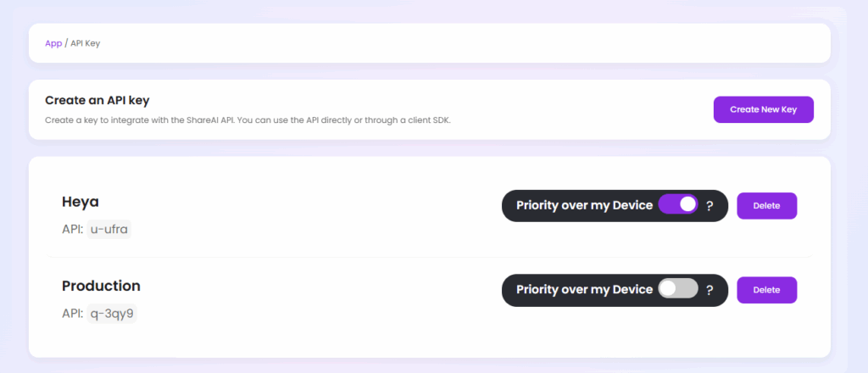Click the Heya key name

81,202
